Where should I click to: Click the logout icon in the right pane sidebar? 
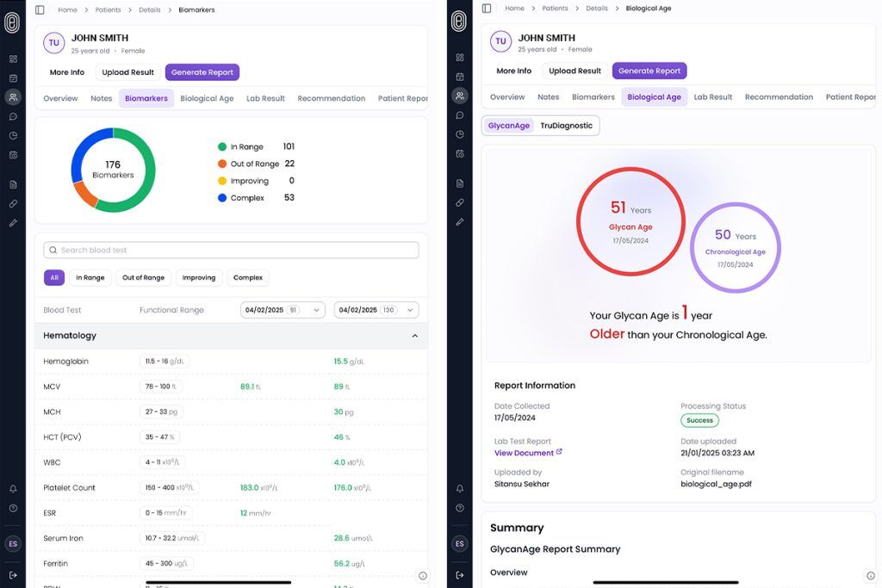(x=459, y=575)
